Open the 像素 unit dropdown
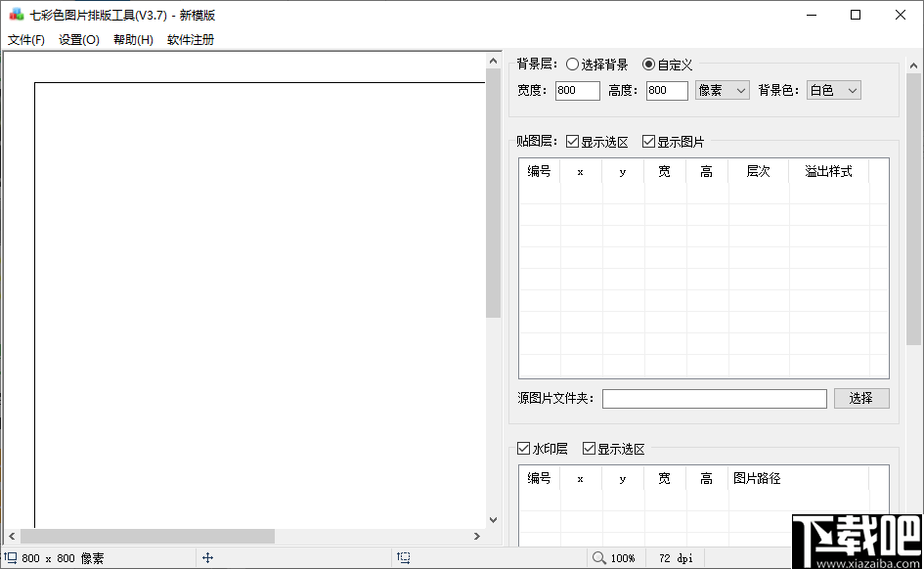Screen dimensions: 924x569 (722, 90)
